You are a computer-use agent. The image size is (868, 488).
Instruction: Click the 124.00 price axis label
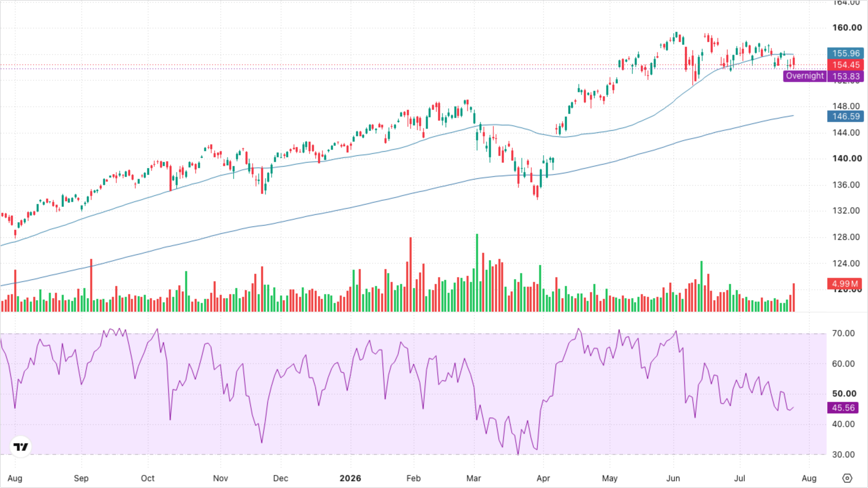(x=846, y=263)
